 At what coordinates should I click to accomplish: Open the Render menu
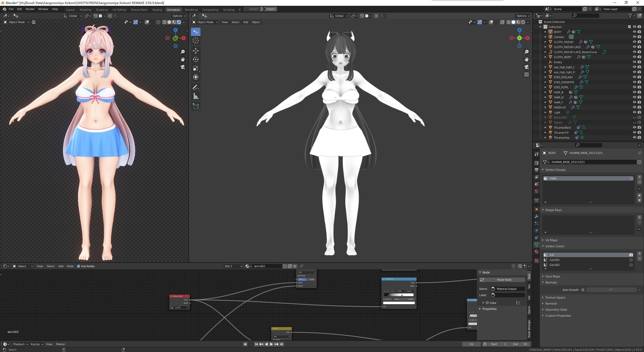point(30,9)
